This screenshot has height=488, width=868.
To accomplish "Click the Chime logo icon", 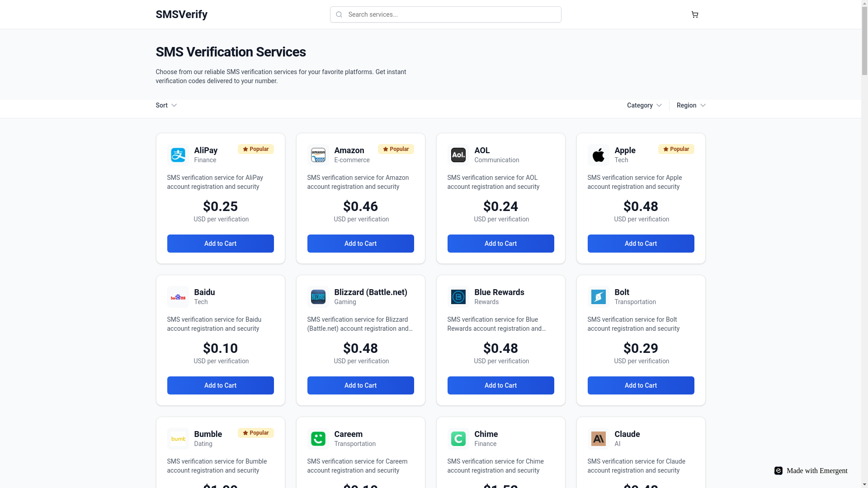I will point(458,439).
